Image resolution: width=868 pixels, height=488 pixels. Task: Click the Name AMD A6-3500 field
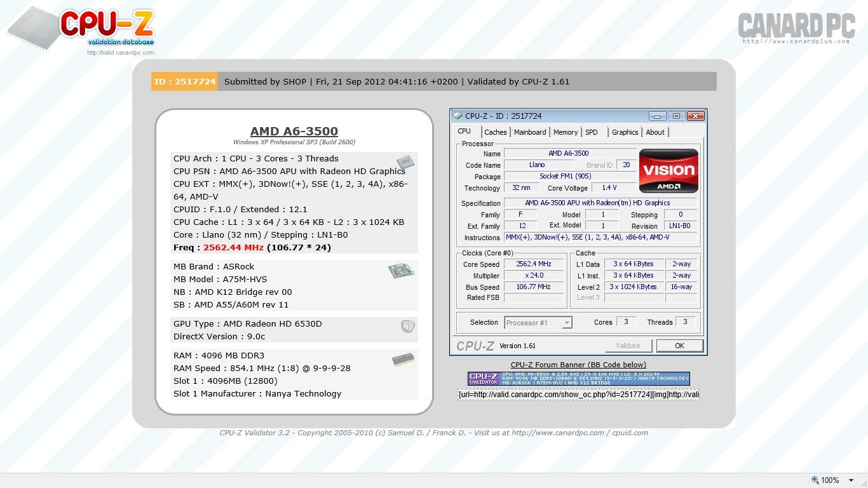tap(570, 154)
